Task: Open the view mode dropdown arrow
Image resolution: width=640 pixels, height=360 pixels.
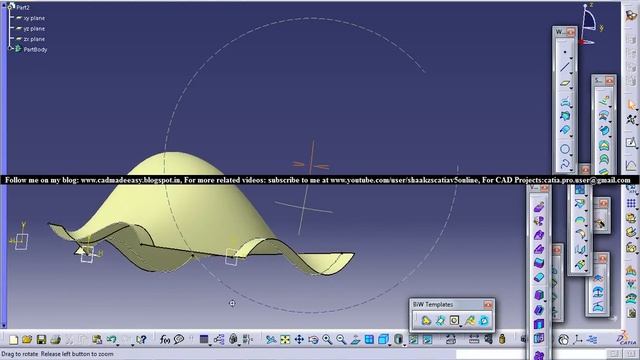Action: (404, 345)
